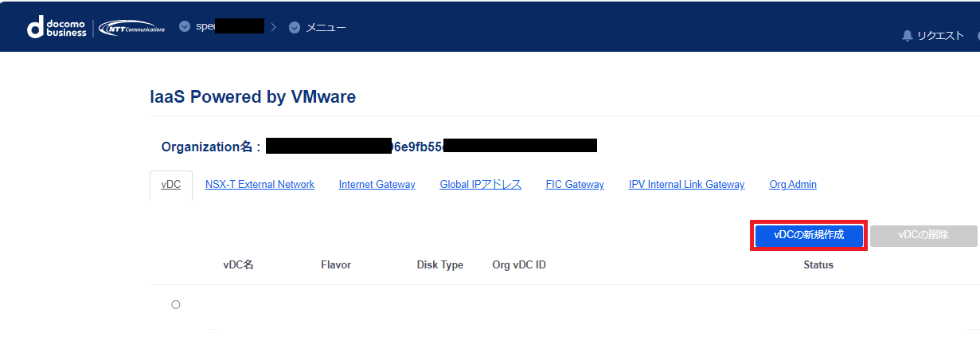
Task: Click the Flavor column header
Action: point(336,264)
